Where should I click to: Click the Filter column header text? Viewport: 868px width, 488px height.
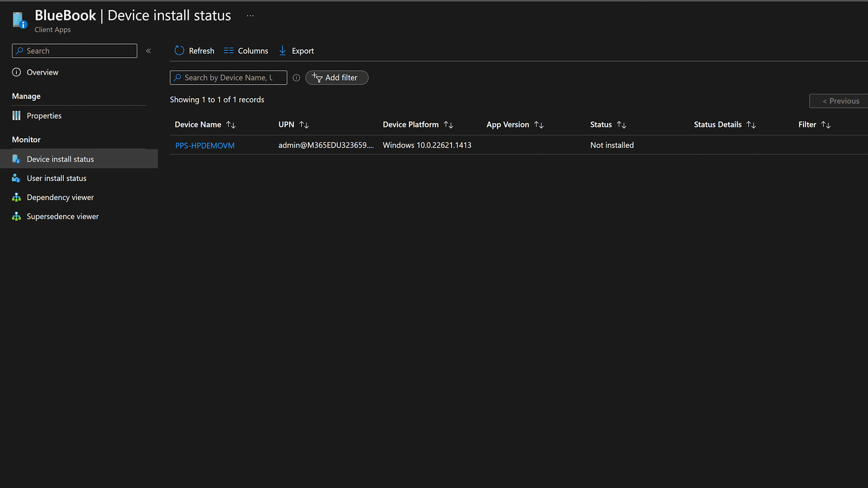[807, 124]
